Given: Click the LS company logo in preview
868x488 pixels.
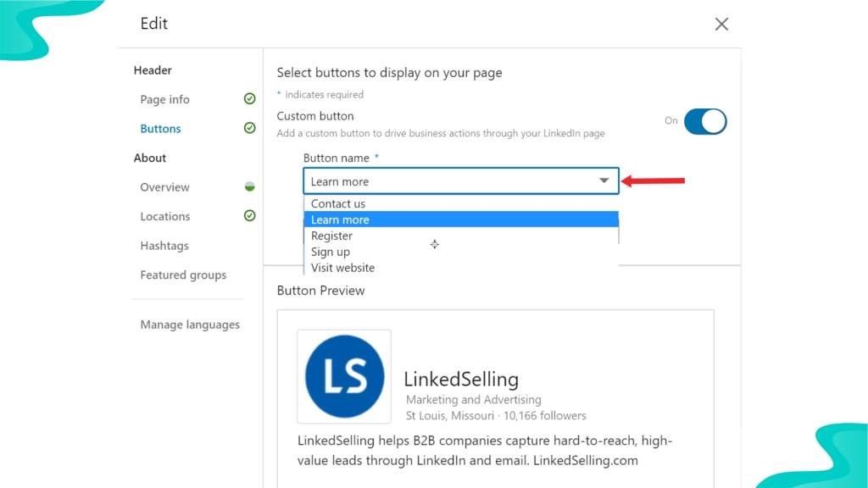Looking at the screenshot, I should click(344, 376).
